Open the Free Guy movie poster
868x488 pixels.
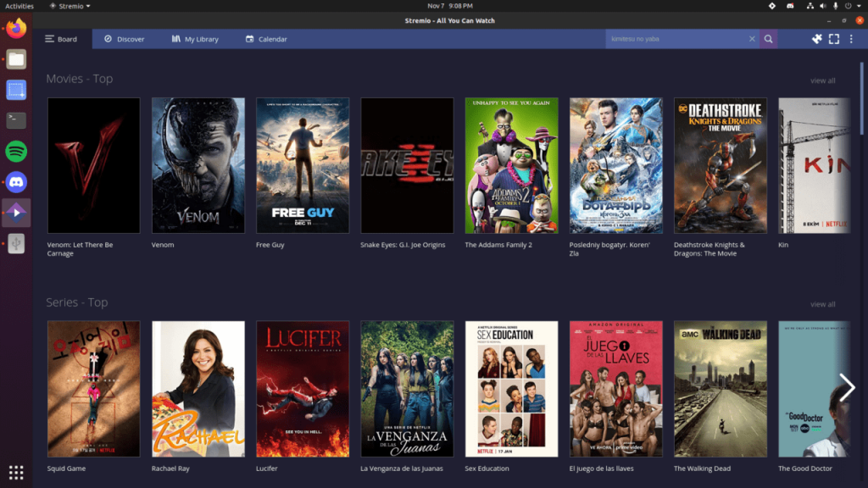click(x=303, y=165)
